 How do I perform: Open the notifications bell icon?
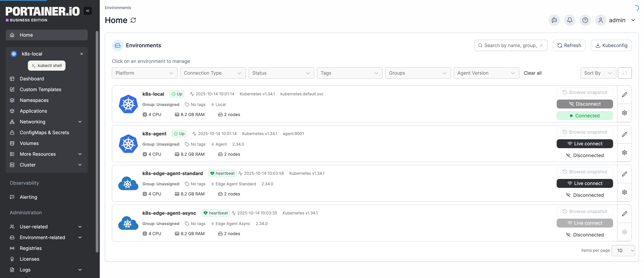(x=569, y=20)
